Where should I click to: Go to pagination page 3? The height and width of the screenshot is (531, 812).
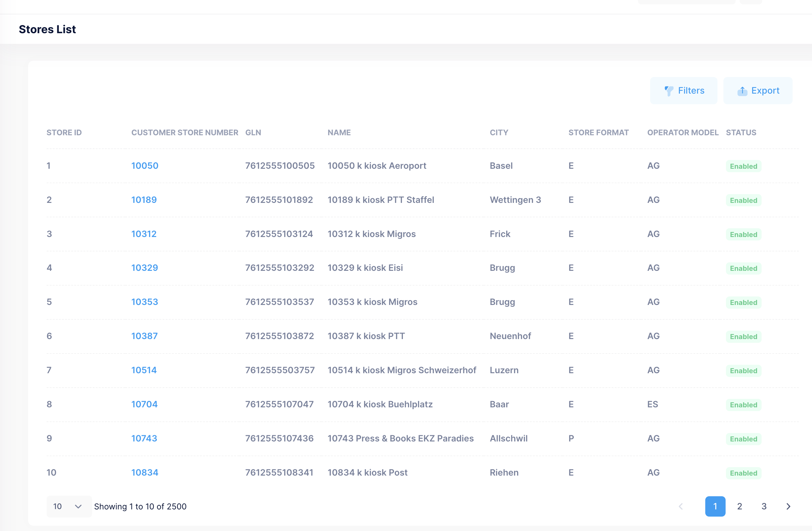coord(764,507)
